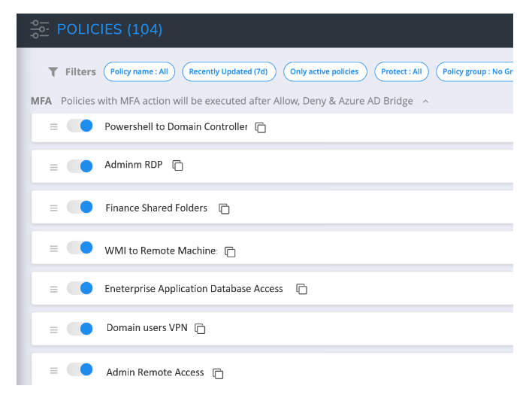The image size is (532, 404).
Task: Click the funnel Filters icon
Action: click(53, 72)
